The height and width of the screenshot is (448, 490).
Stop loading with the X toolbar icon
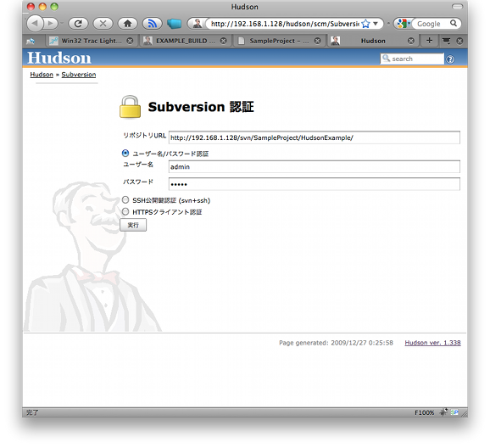pyautogui.click(x=103, y=24)
